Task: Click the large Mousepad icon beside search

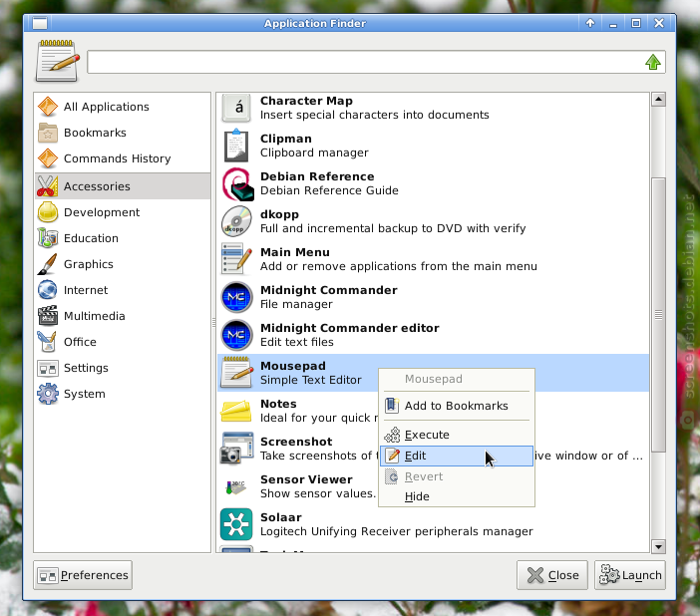Action: (58, 61)
